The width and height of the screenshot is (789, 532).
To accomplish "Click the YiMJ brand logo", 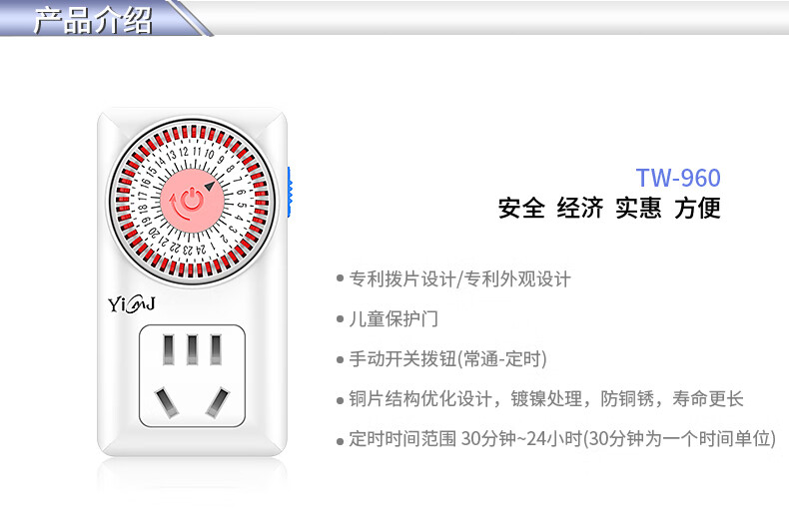I will [x=131, y=304].
